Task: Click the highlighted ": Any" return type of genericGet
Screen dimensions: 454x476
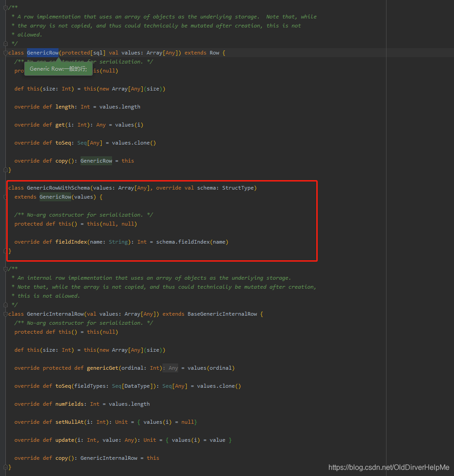Action: pyautogui.click(x=171, y=368)
